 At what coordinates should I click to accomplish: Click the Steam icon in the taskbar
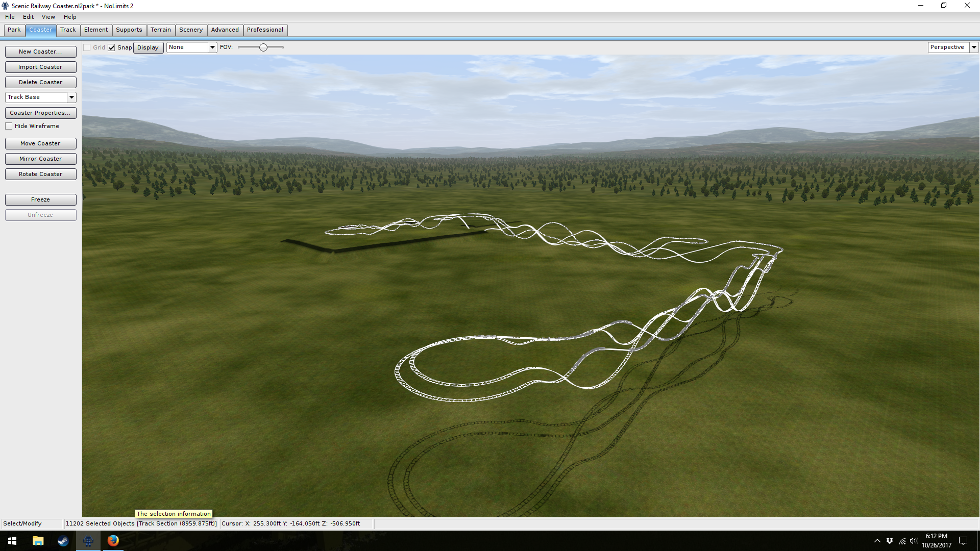[x=63, y=541]
